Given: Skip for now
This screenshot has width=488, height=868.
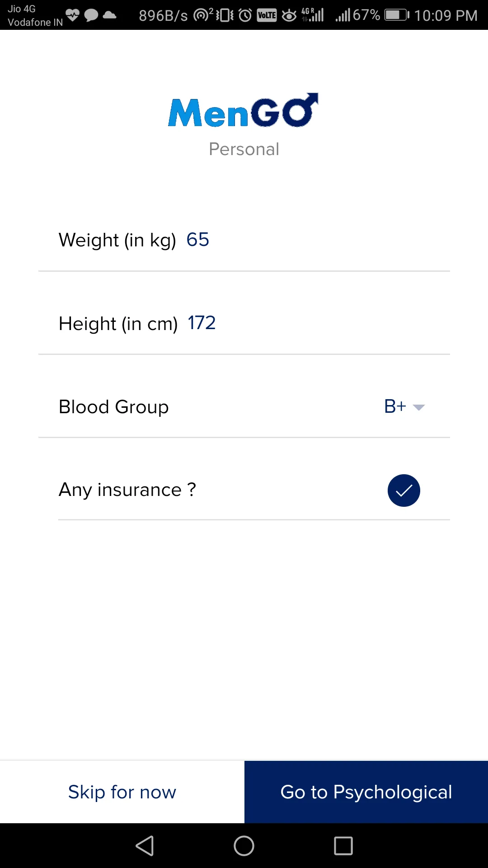Looking at the screenshot, I should pos(122,792).
